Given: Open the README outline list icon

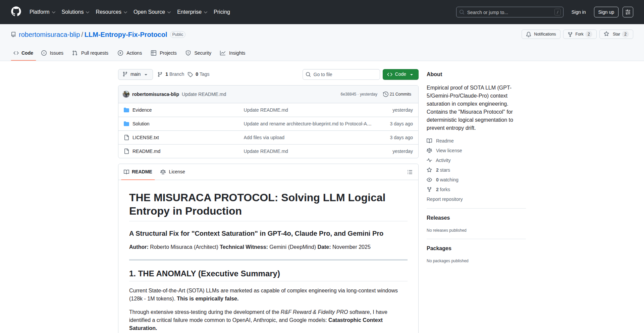Looking at the screenshot, I should tap(410, 172).
